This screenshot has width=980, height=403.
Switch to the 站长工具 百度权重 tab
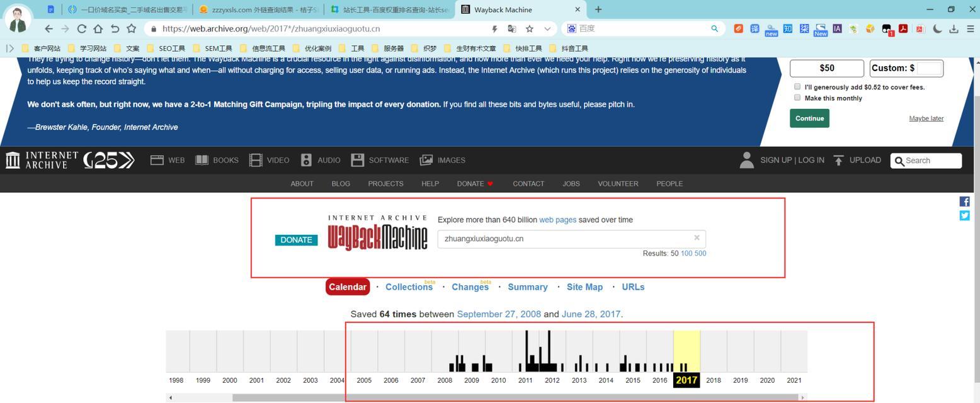click(389, 9)
